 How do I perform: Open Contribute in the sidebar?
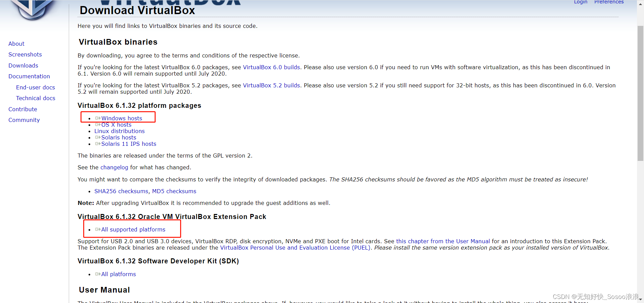click(23, 109)
